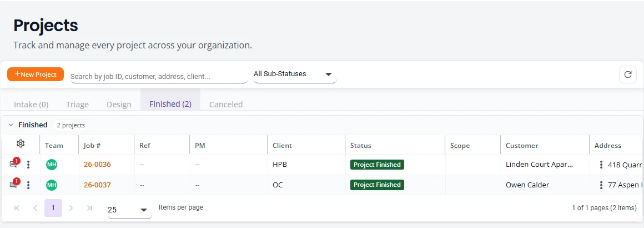Open job link 26-0036
Screen dimensions: 644x228
tap(97, 165)
